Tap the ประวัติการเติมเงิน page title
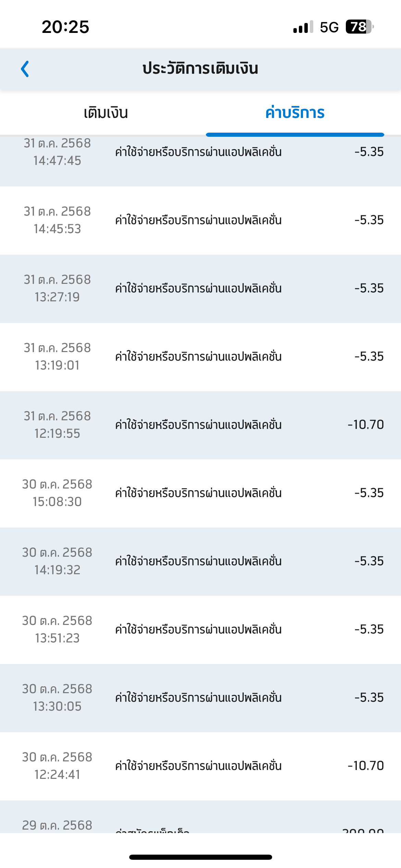 (x=200, y=69)
